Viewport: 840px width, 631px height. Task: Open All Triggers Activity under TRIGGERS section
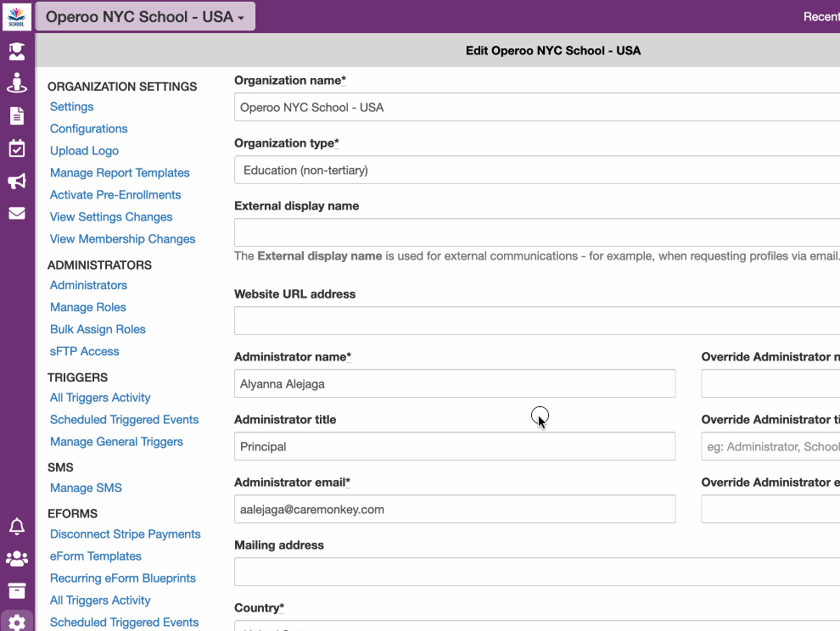pos(100,398)
